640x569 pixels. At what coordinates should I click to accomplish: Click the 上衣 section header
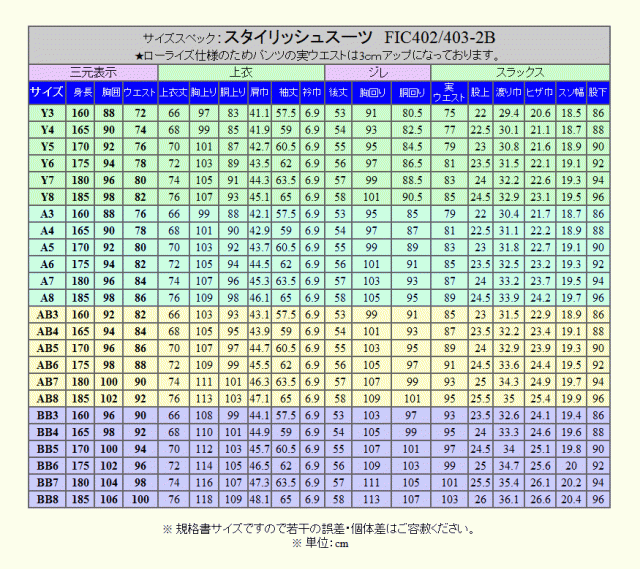(241, 72)
